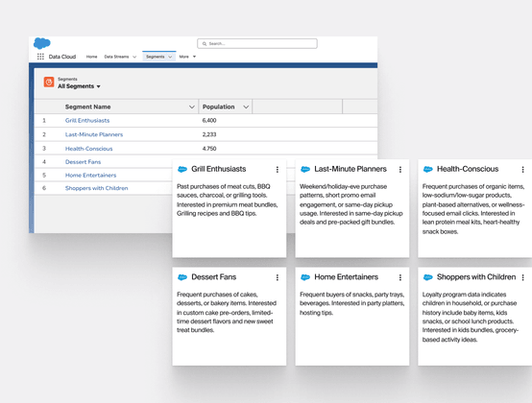Open kebab menu on Grill Enthusiasts card
Viewport: 532px width, 403px height.
[x=278, y=170]
